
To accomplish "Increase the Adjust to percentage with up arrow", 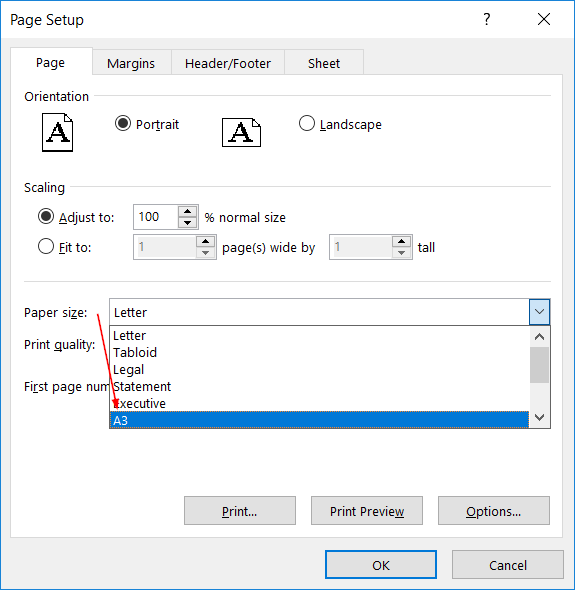I will [x=187, y=211].
